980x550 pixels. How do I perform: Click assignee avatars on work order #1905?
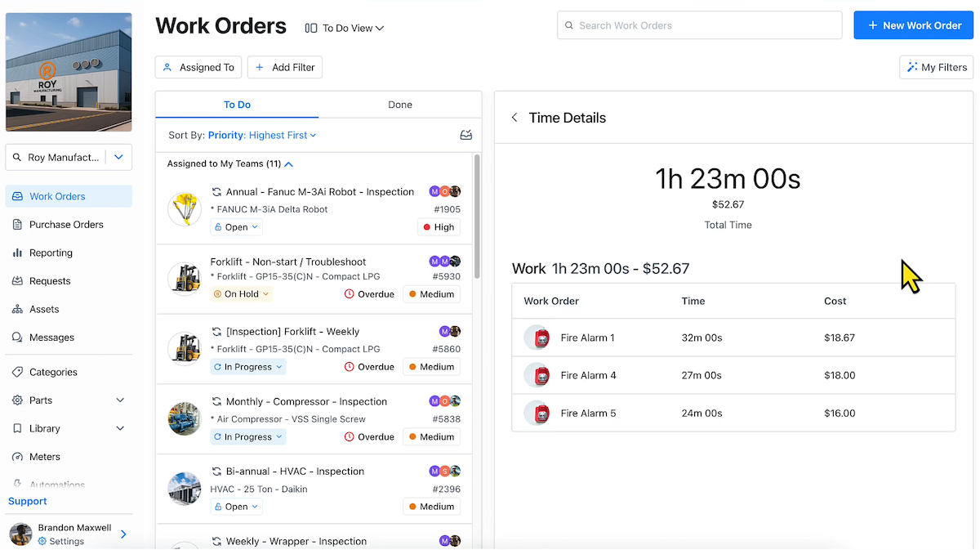click(x=445, y=192)
